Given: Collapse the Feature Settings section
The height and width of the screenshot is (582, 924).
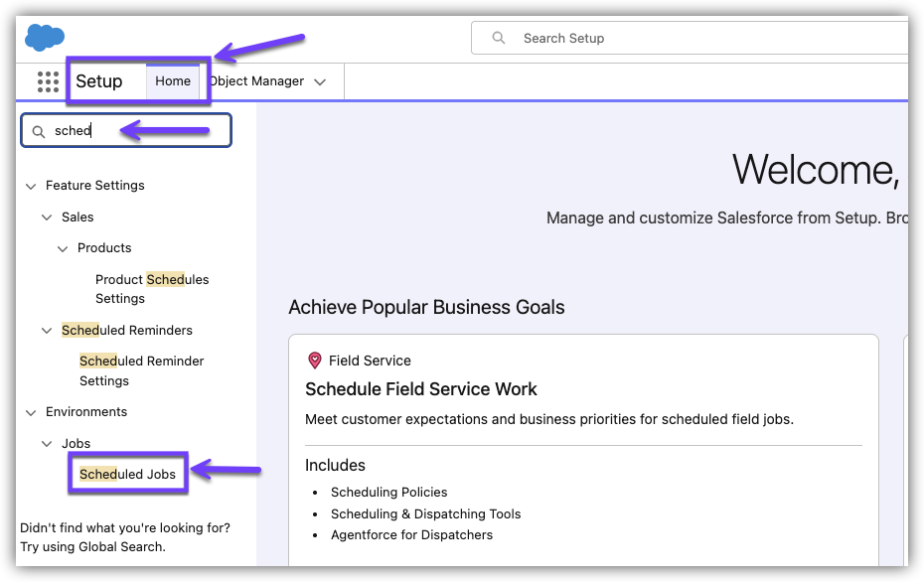Looking at the screenshot, I should click(x=31, y=186).
